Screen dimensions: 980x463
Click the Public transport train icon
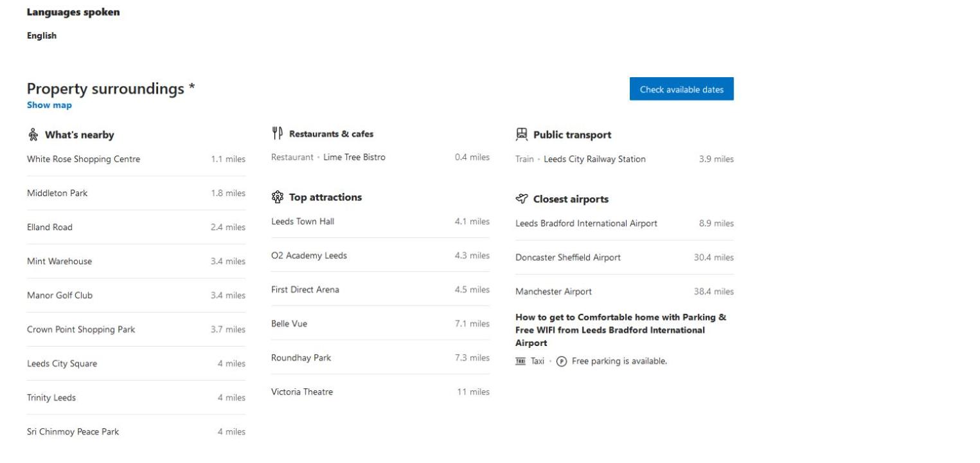(x=521, y=134)
